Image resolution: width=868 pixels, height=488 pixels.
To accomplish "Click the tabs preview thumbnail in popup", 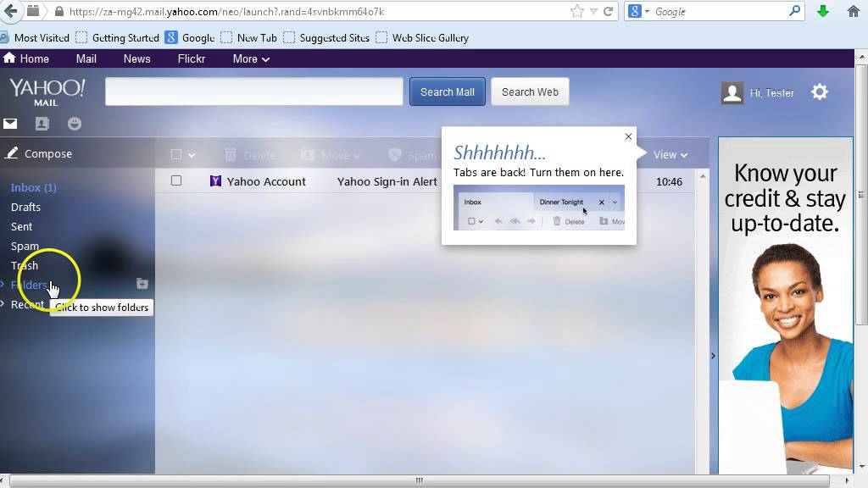I will pos(538,208).
